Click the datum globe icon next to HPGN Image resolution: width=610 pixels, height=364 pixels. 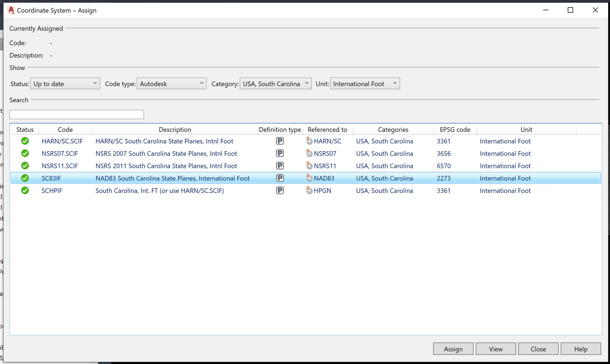(x=309, y=190)
